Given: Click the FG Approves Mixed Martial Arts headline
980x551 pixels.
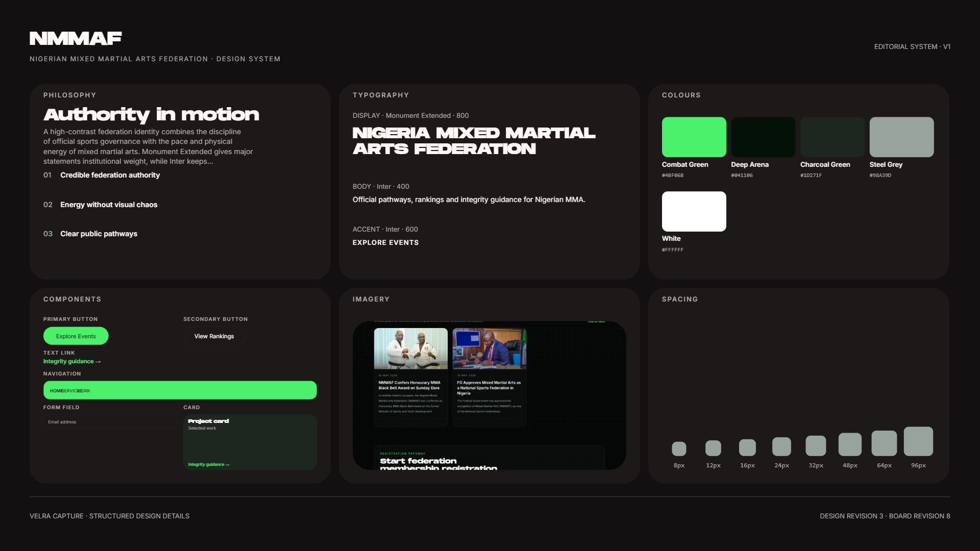Looking at the screenshot, I should [x=489, y=388].
